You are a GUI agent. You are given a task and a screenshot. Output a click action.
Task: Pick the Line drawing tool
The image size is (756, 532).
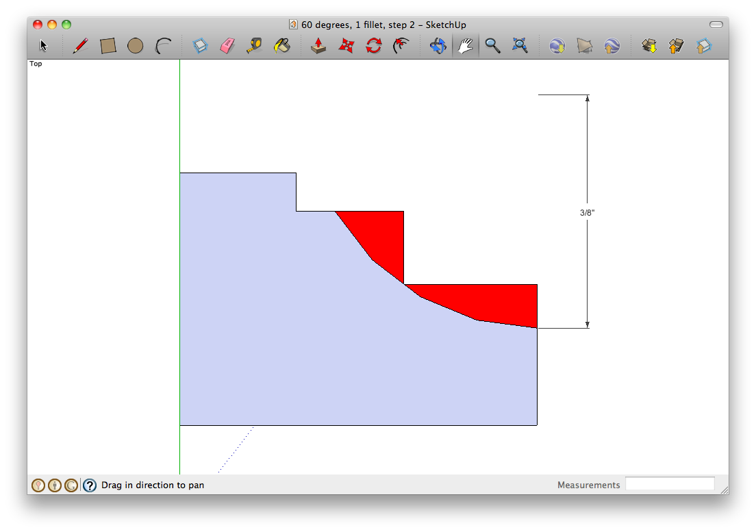click(80, 45)
